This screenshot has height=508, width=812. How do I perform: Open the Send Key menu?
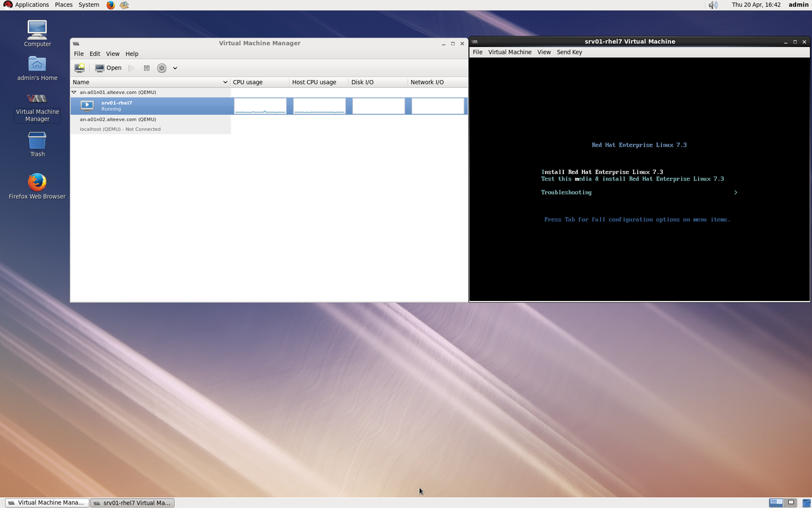click(x=569, y=52)
